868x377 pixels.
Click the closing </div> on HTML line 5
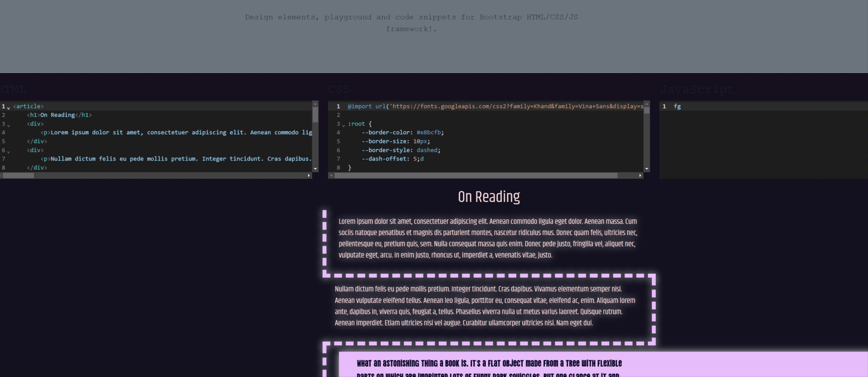(x=37, y=141)
